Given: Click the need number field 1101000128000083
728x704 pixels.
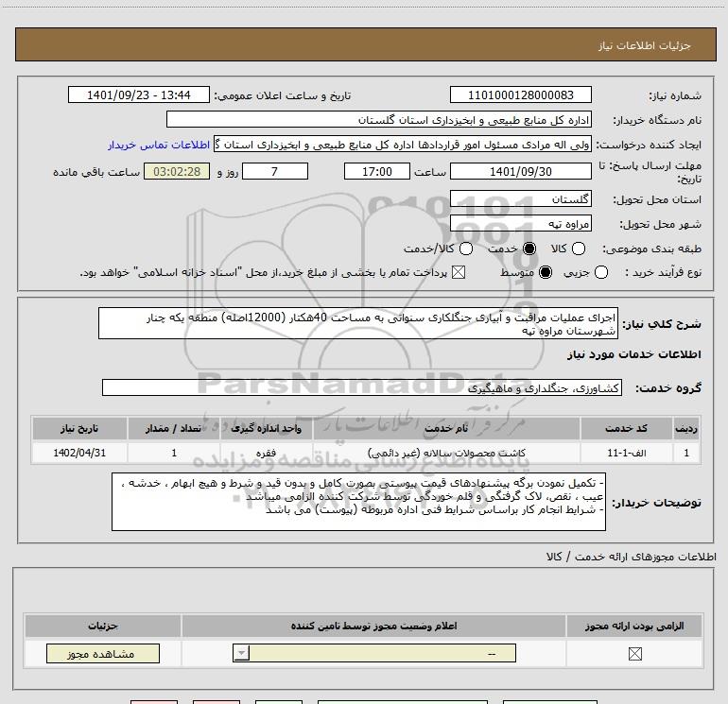Looking at the screenshot, I should tap(520, 95).
